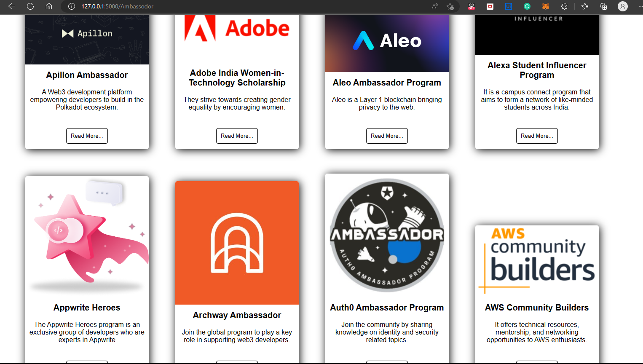Add this page to favorites star icon
Viewport: 643px width, 364px height.
click(x=450, y=6)
